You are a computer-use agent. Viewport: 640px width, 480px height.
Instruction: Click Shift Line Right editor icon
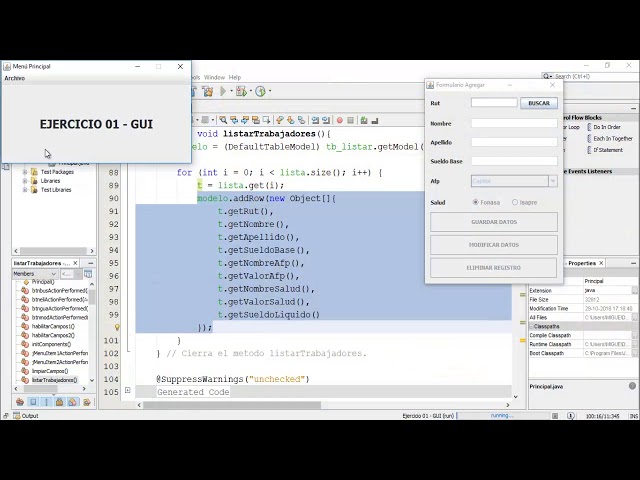point(326,120)
